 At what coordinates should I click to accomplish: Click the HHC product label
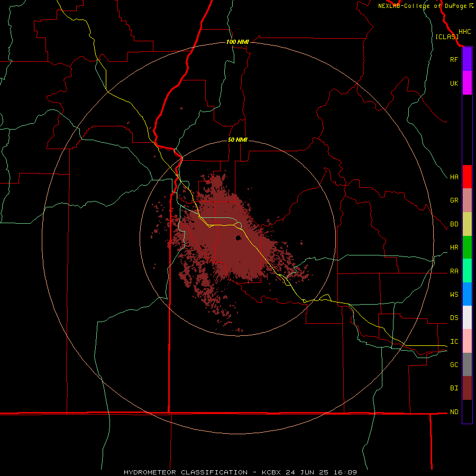464,32
